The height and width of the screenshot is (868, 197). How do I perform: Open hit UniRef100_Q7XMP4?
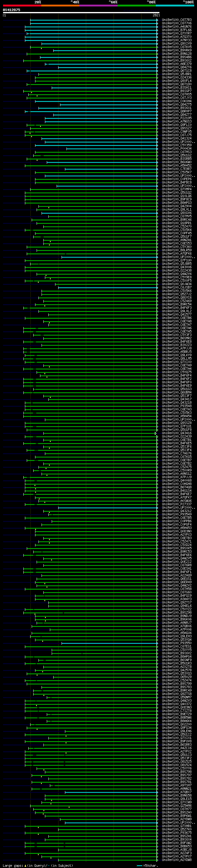[177, 189]
